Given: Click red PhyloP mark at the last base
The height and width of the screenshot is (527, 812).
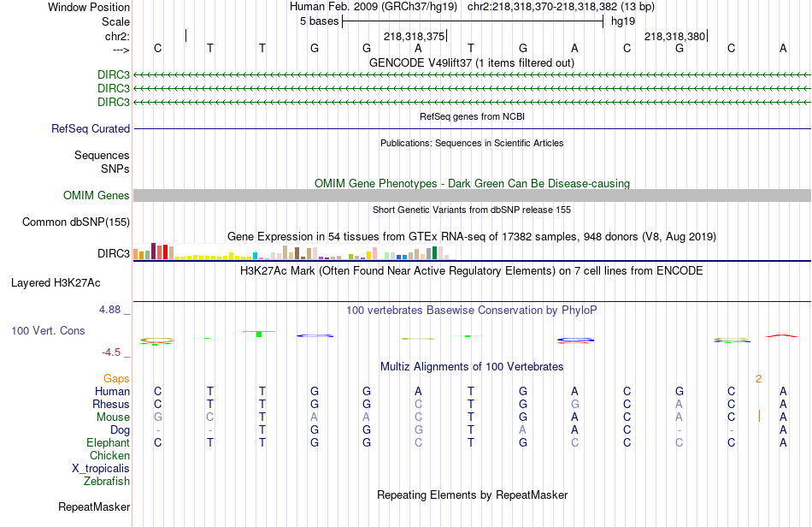Looking at the screenshot, I should [x=782, y=335].
